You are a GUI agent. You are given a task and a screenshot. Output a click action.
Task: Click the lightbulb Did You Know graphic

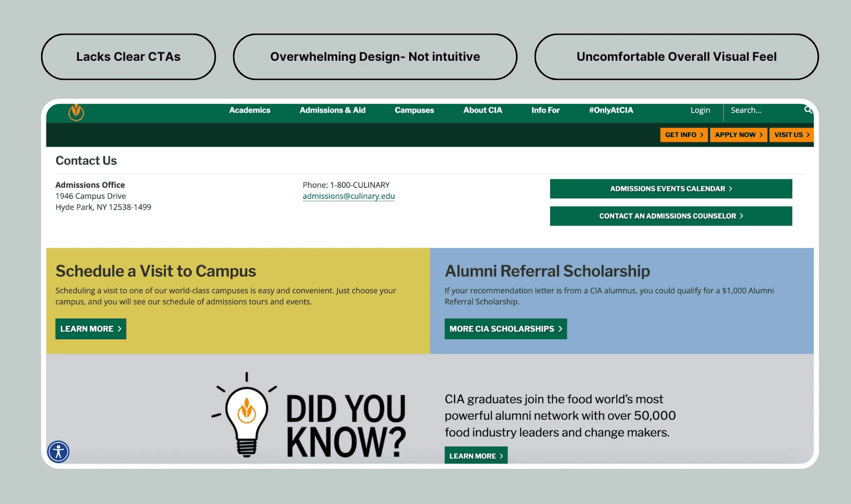(309, 416)
